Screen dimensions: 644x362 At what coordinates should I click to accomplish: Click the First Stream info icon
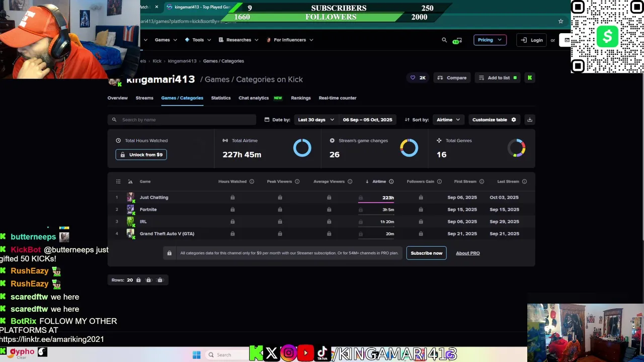[482, 182]
